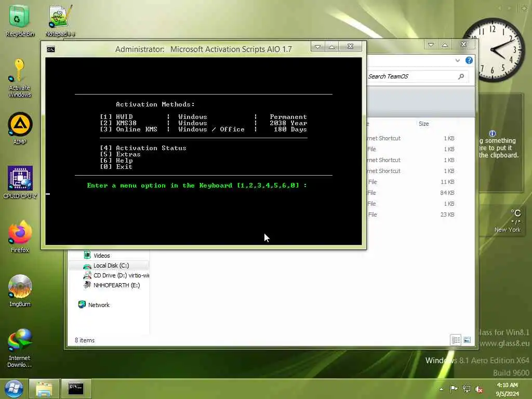Screen dimensions: 532x399
Task: Open File Explorer on the taskbar
Action: 44,389
